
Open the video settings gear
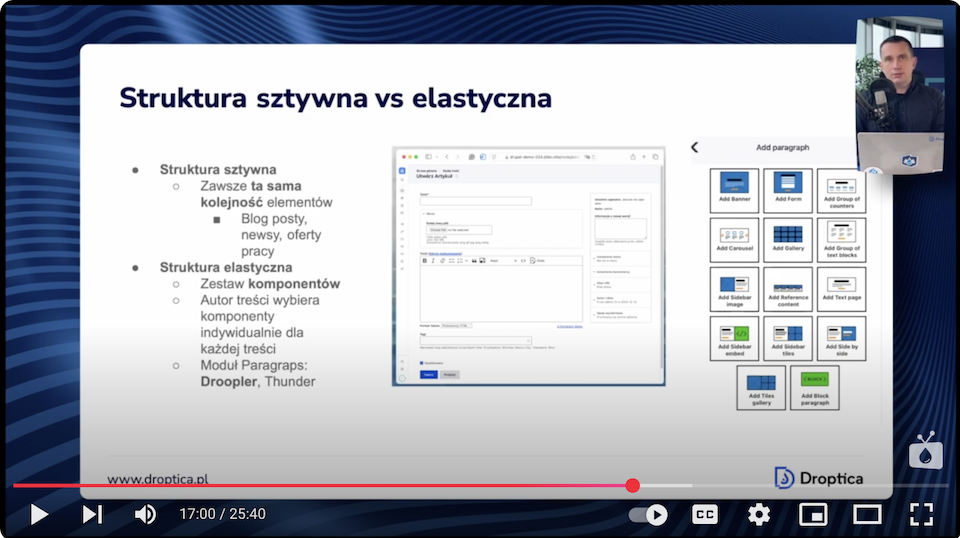point(759,514)
